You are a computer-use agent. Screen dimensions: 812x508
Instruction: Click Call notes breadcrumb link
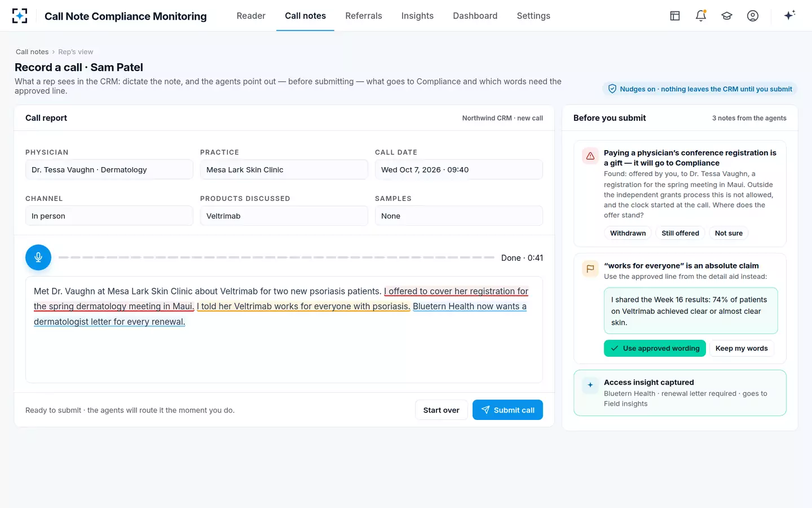pyautogui.click(x=32, y=52)
